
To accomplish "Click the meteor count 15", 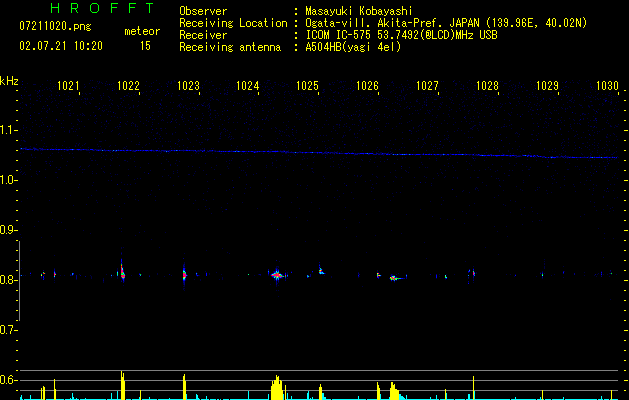I will (x=145, y=46).
